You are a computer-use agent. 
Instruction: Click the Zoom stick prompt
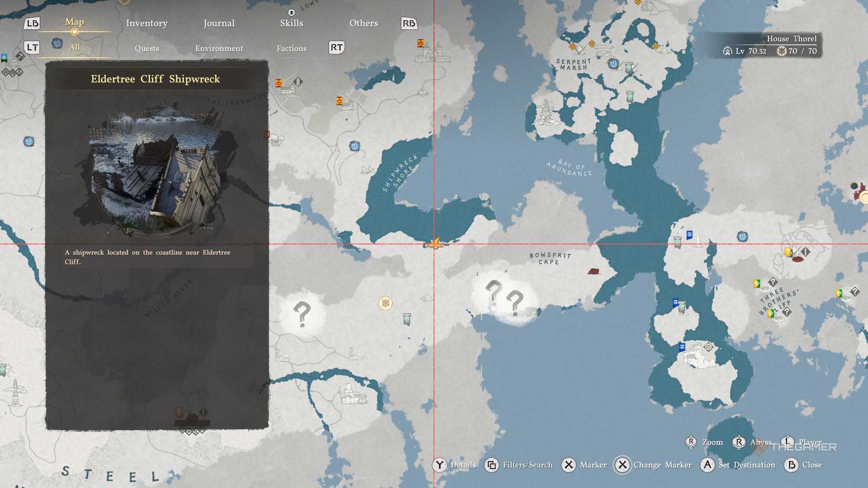tap(704, 442)
